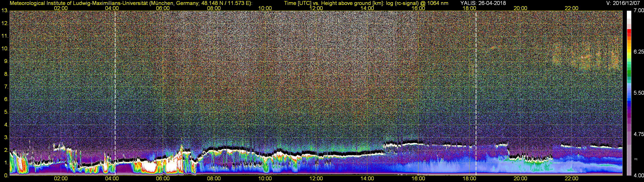Screen dimensions: 644x182
Task: Click the 08:00 label on the top time axis
Action: 214,8
